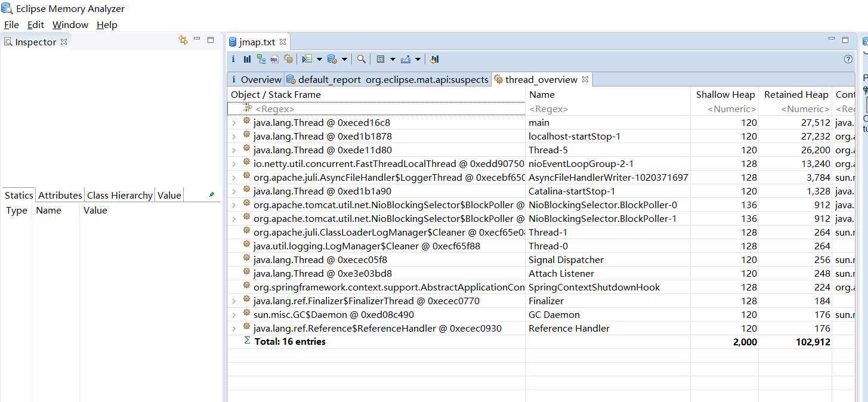Viewport: 868px width, 402px height.
Task: Open the Export dropdown arrow
Action: pos(418,60)
